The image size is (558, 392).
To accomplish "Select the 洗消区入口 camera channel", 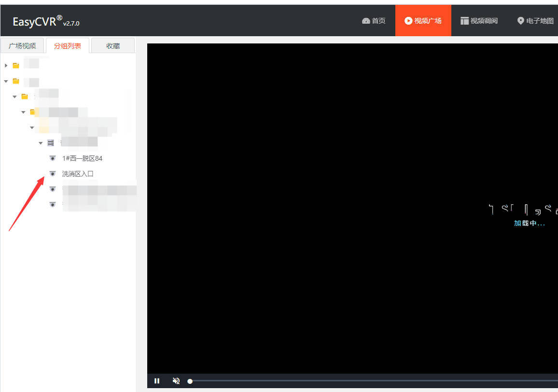I will click(78, 174).
